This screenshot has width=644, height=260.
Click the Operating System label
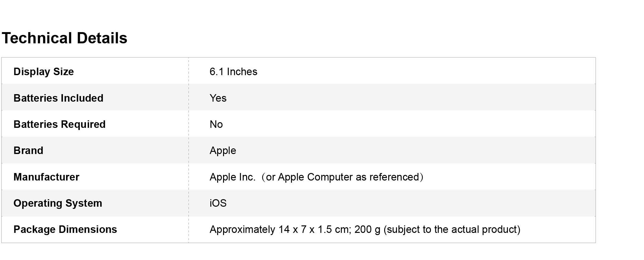point(58,203)
